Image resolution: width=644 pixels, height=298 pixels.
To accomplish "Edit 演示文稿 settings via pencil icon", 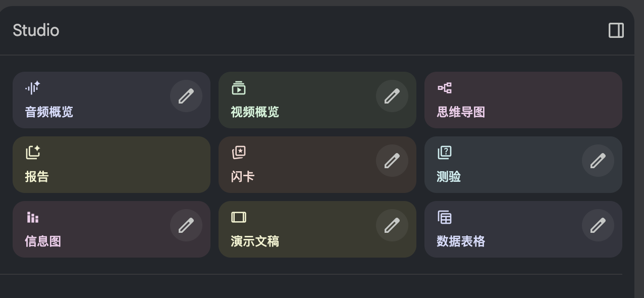I will pos(392,225).
